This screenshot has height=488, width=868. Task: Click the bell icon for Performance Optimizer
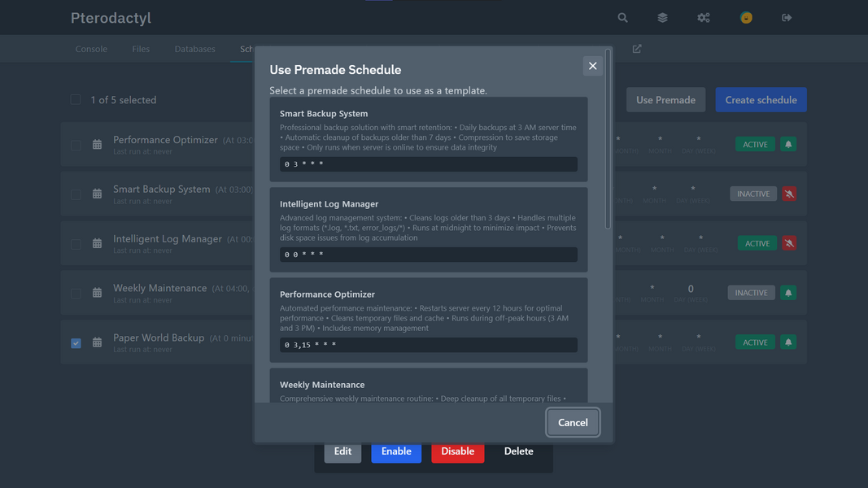[788, 145]
